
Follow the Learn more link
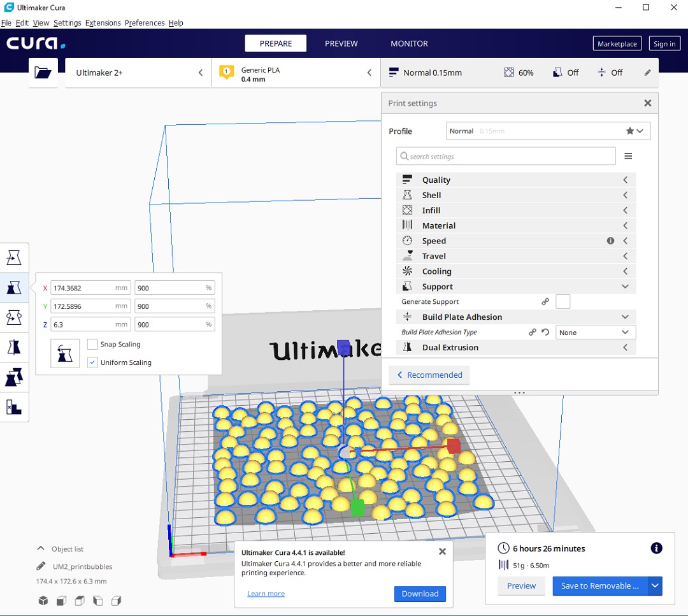[266, 594]
